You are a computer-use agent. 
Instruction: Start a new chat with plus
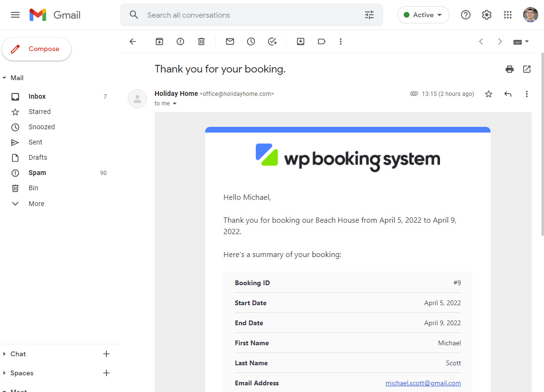(x=106, y=354)
